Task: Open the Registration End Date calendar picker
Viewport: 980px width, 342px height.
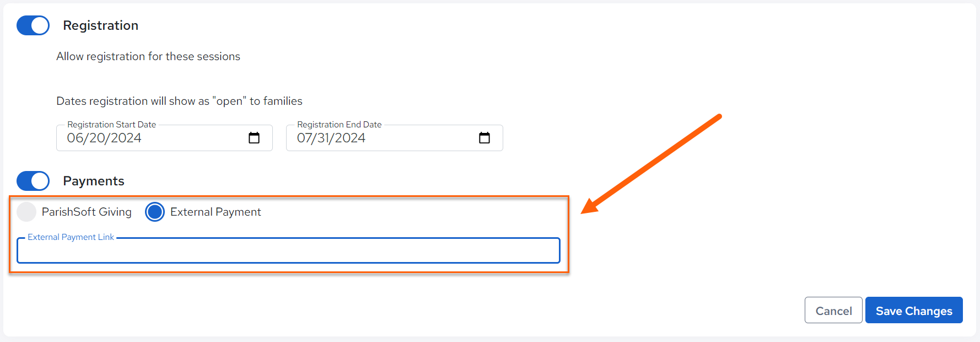Action: 484,138
